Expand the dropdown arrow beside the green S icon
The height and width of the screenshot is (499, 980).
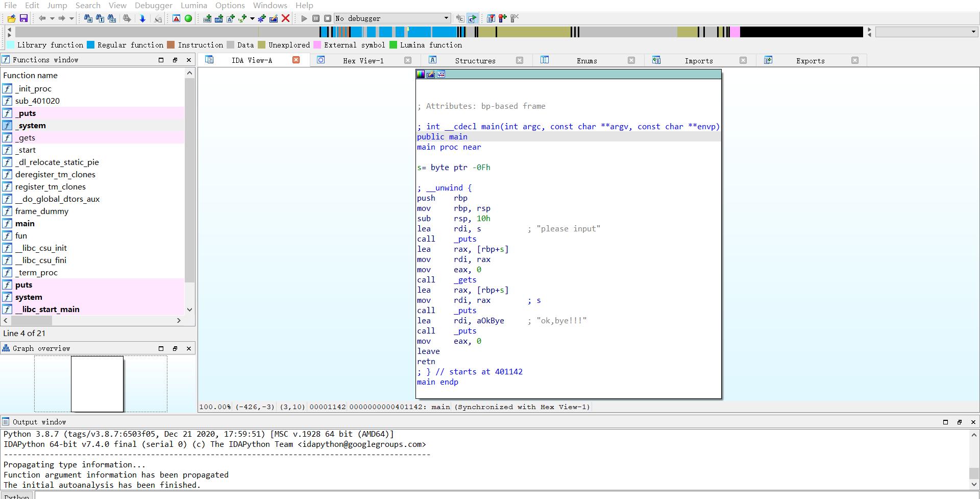coord(252,18)
